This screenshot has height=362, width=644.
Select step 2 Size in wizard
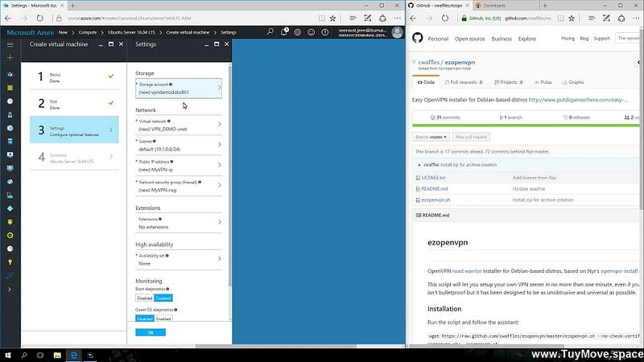tap(74, 104)
